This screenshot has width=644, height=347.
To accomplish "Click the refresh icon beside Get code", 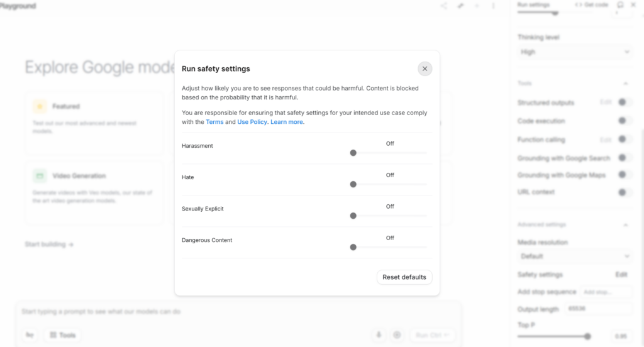I will tap(620, 4).
